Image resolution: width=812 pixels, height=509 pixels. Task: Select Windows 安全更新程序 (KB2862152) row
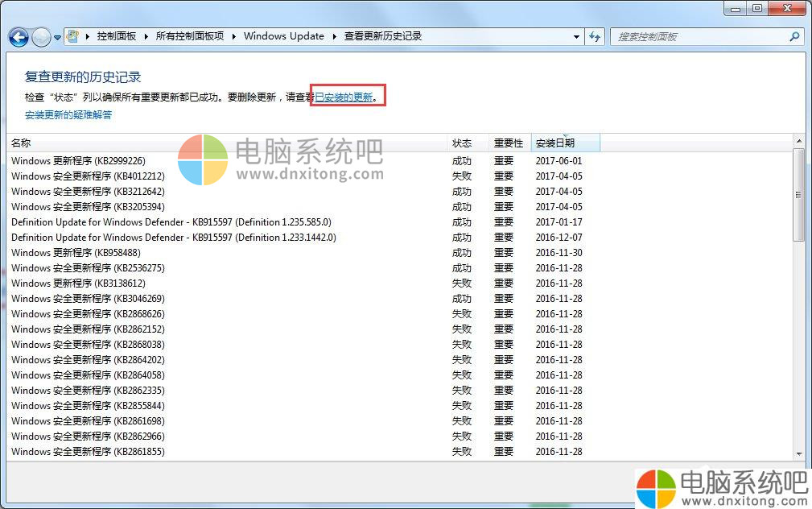click(x=398, y=329)
